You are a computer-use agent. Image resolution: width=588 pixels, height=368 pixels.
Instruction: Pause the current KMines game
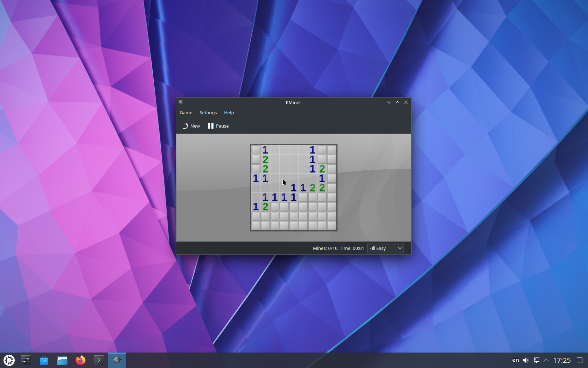tap(218, 126)
